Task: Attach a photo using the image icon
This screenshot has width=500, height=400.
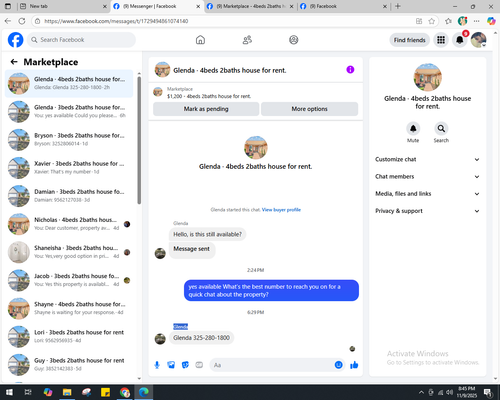Action: tap(171, 365)
